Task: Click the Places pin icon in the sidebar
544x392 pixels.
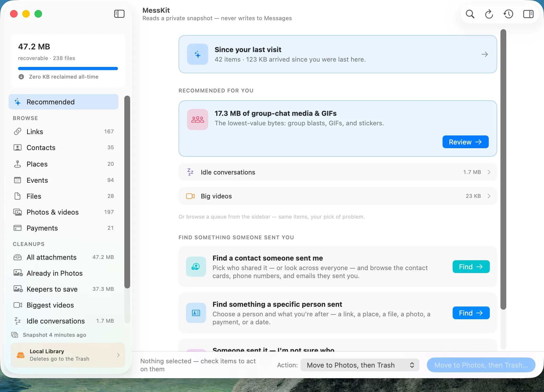Action: tap(18, 164)
